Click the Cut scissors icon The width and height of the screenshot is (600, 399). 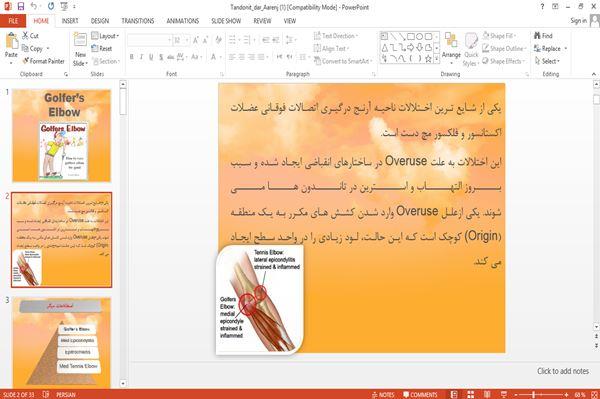25,36
